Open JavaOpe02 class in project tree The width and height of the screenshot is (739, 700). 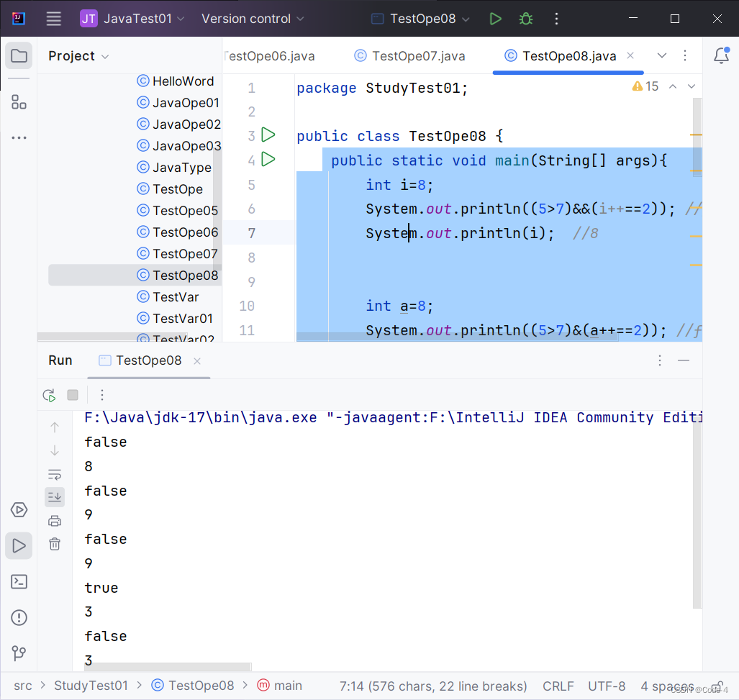(178, 124)
